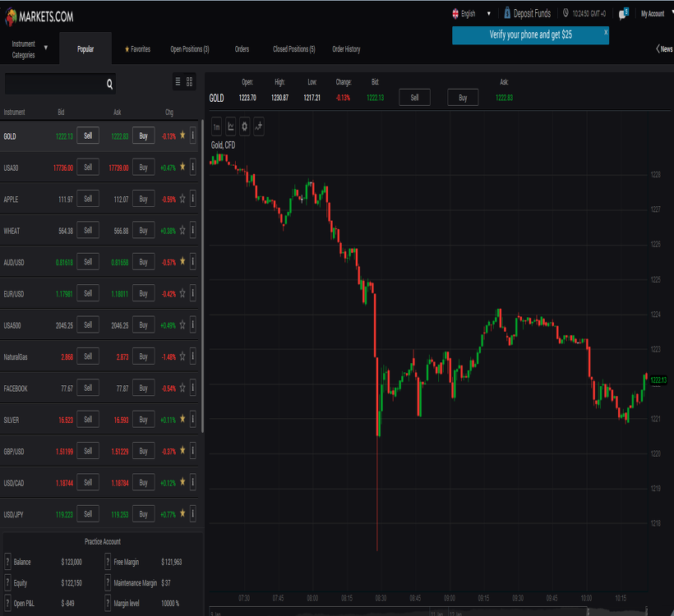Show help for Balance field
This screenshot has height=616, width=674.
pyautogui.click(x=7, y=562)
